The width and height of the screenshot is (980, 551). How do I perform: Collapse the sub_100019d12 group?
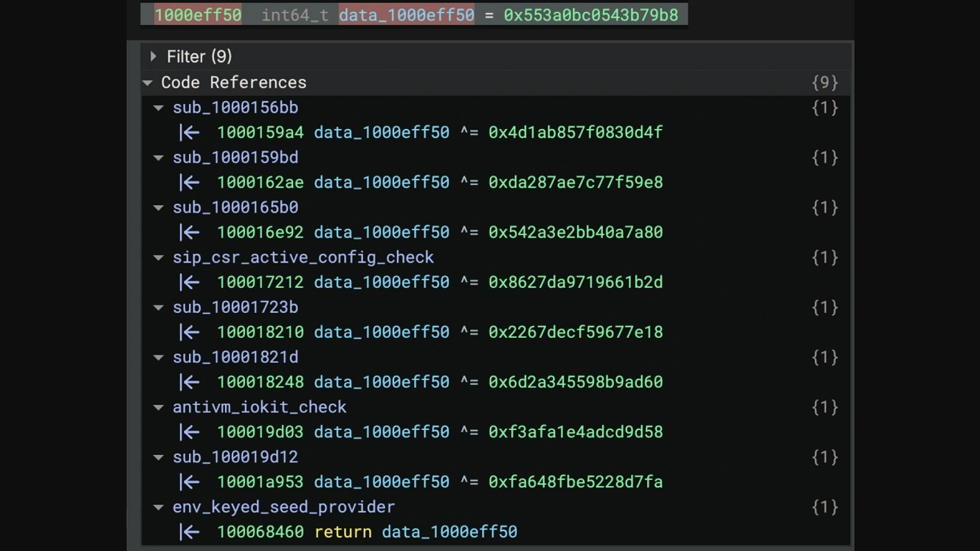click(159, 457)
